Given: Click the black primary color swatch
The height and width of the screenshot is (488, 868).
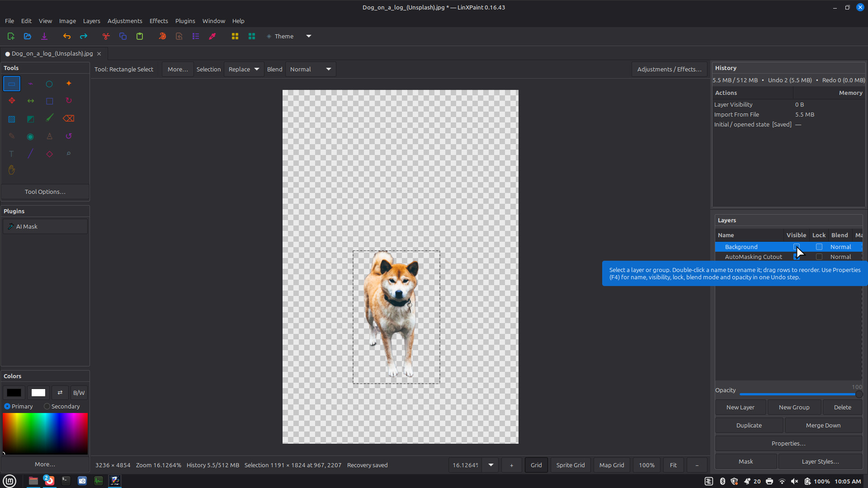Looking at the screenshot, I should tap(14, 393).
